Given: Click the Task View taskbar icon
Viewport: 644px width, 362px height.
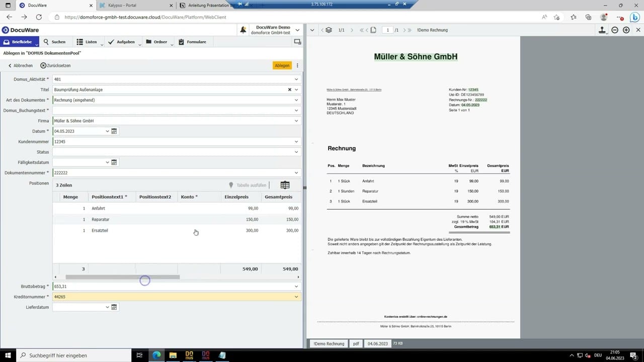Looking at the screenshot, I should point(139,355).
